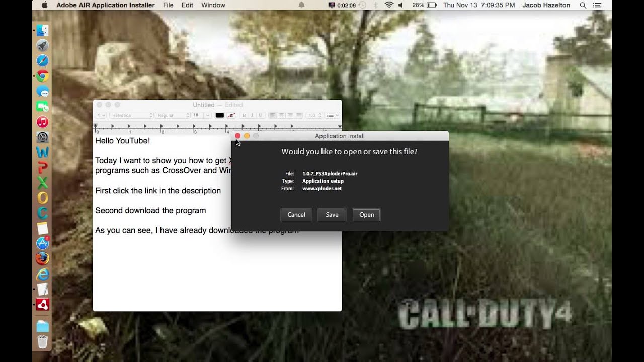Viewport: 644px width, 362px height.
Task: Open text background color swatch
Action: pyautogui.click(x=231, y=115)
